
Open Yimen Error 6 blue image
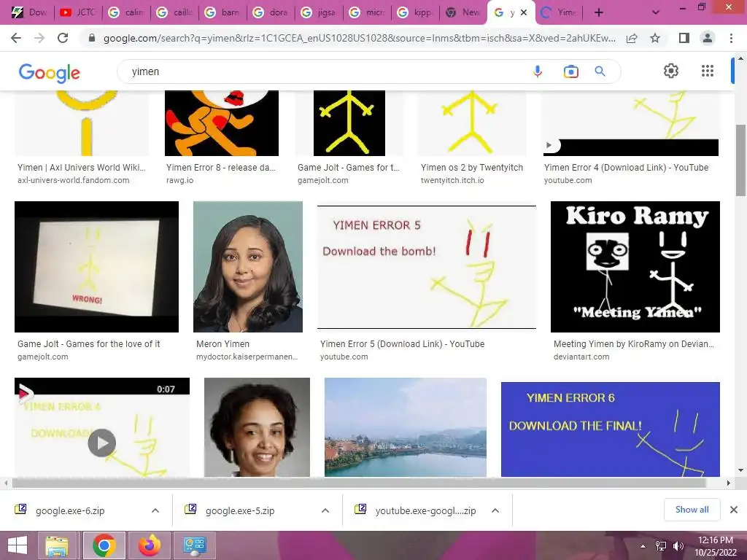pyautogui.click(x=611, y=429)
